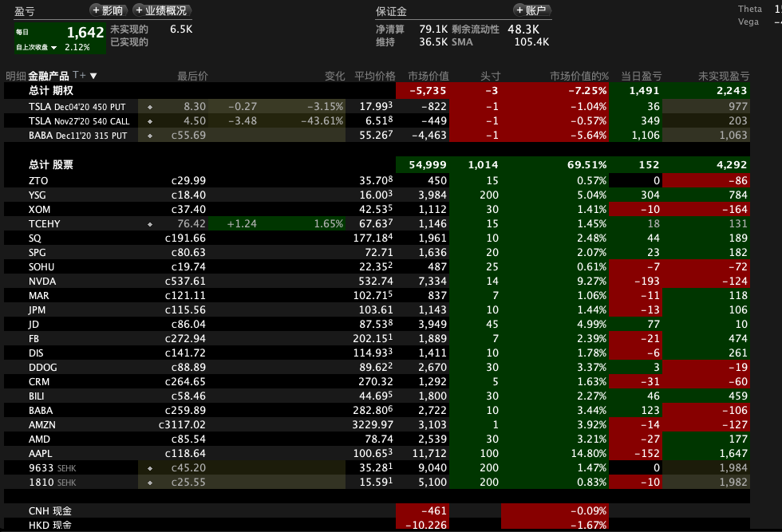Select the DIS stock ticker
782x532 pixels.
[x=36, y=353]
